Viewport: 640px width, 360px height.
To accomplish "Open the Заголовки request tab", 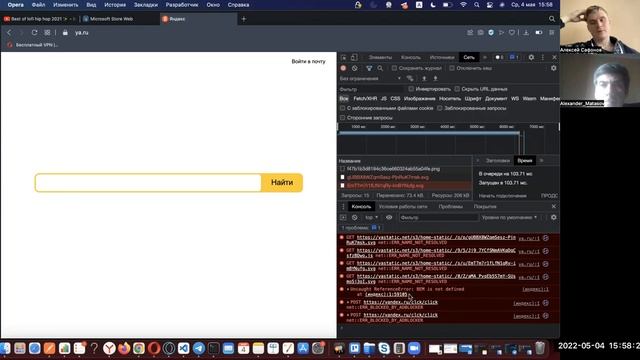I will coord(498,161).
